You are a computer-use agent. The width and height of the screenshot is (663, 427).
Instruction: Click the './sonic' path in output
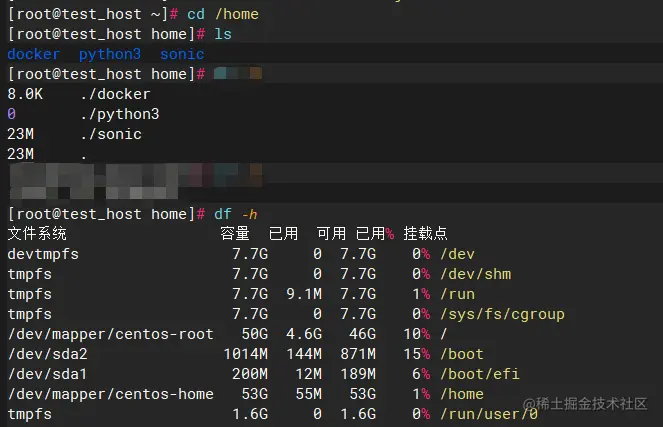(111, 134)
